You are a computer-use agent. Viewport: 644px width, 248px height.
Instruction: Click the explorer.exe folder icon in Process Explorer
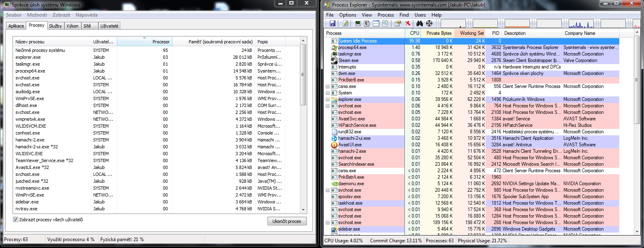334,99
